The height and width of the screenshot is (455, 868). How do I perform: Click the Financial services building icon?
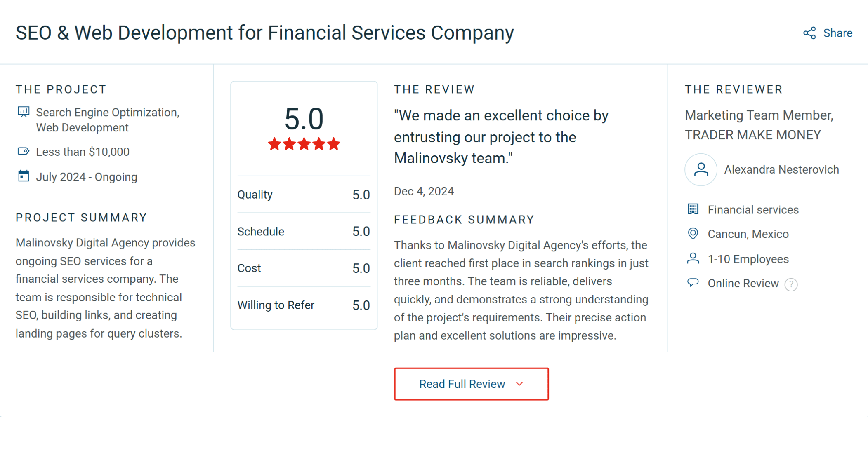(693, 209)
